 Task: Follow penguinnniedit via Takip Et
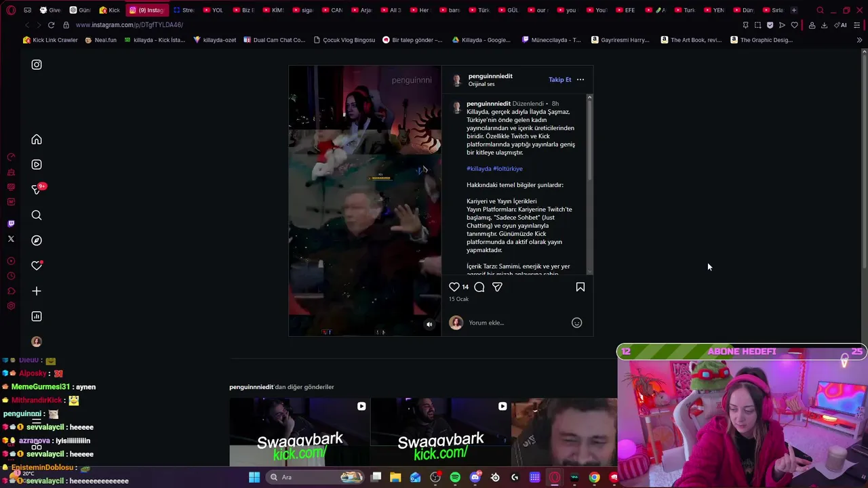(x=560, y=79)
